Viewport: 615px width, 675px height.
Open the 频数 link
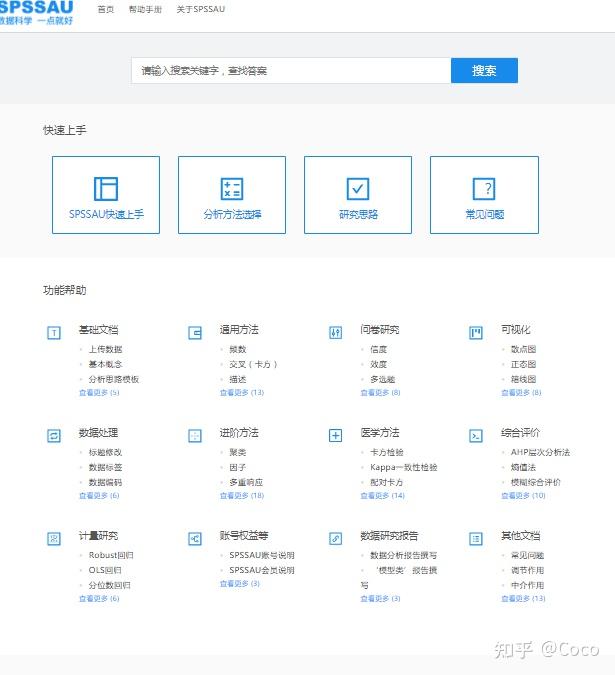(x=238, y=349)
